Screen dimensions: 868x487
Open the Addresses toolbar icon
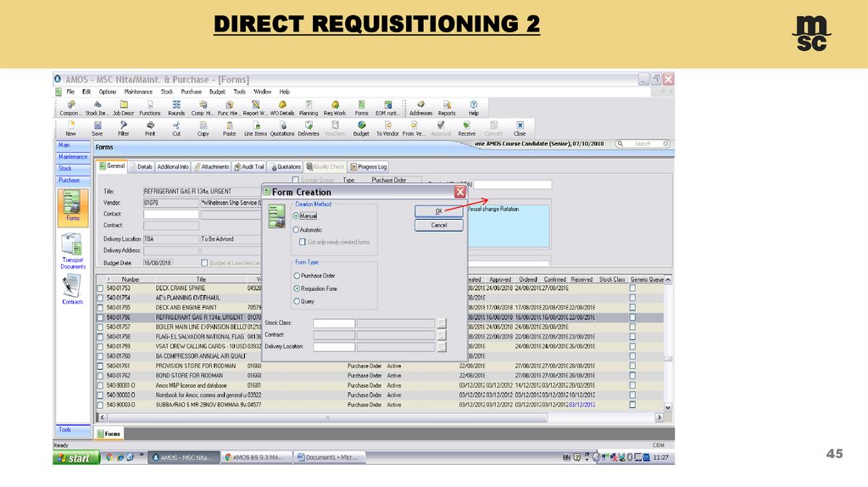coord(420,108)
